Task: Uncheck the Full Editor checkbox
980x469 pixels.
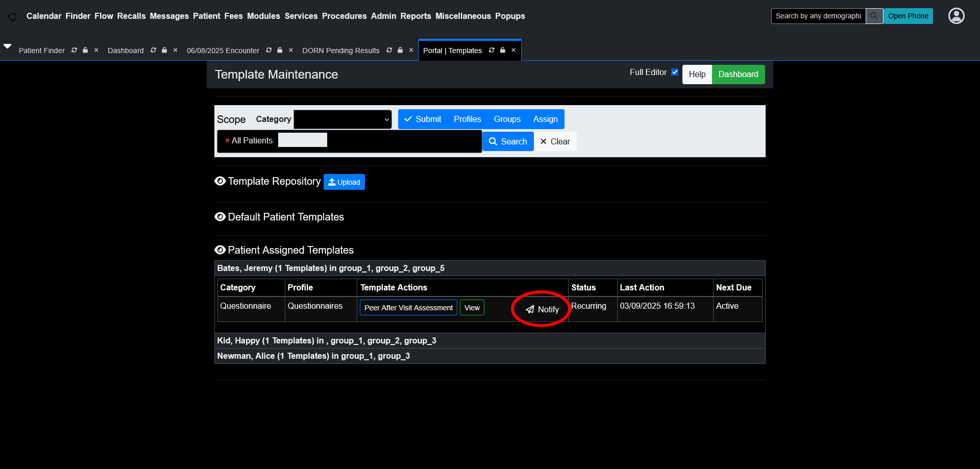Action: [x=675, y=72]
